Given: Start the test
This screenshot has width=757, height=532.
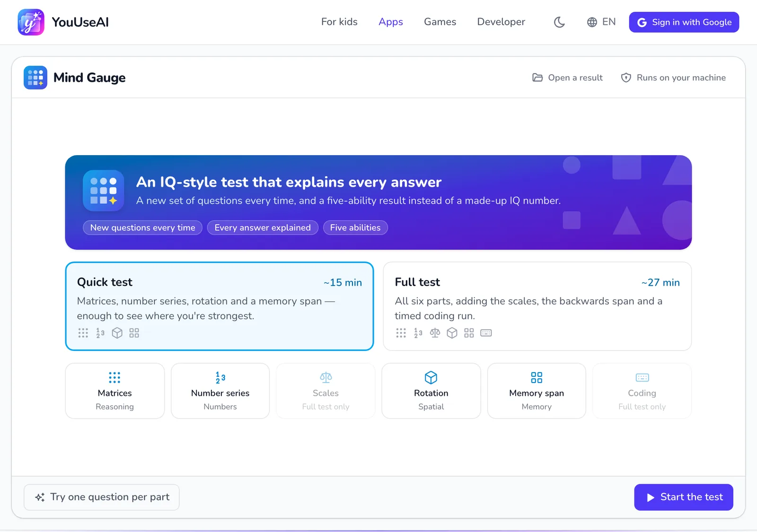Looking at the screenshot, I should click(684, 497).
